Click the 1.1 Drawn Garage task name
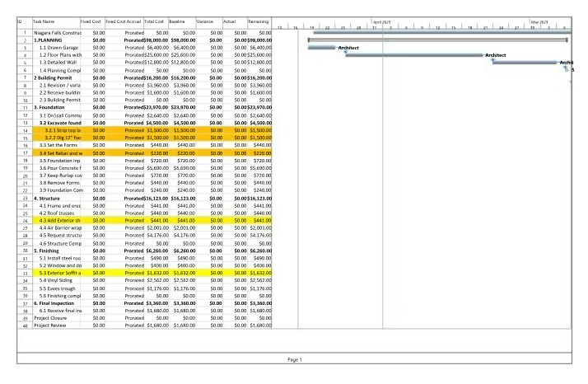The image size is (588, 384). (x=58, y=48)
